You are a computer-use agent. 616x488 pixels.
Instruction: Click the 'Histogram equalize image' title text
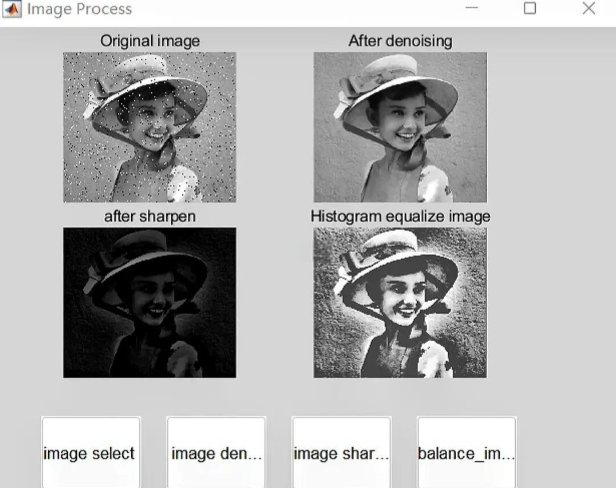(400, 216)
